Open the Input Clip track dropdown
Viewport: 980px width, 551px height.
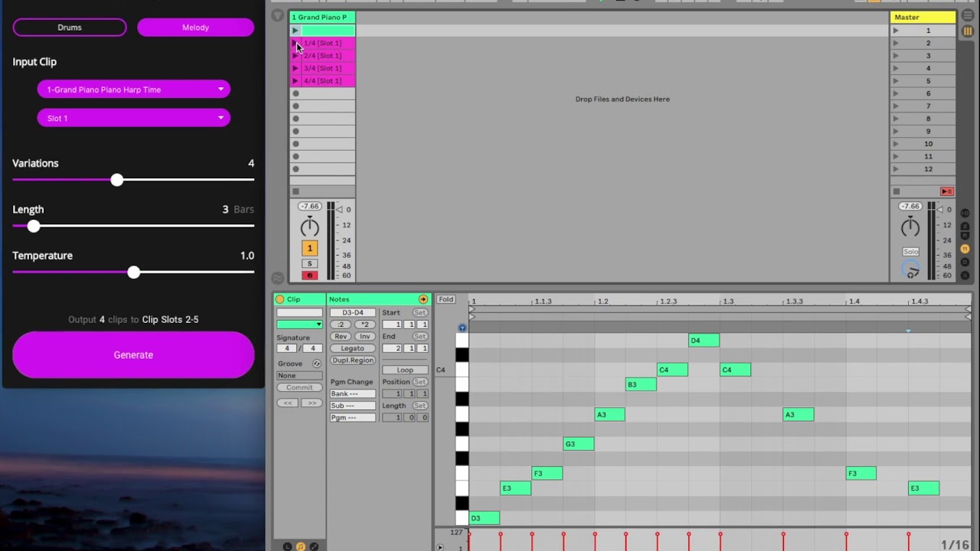point(133,90)
